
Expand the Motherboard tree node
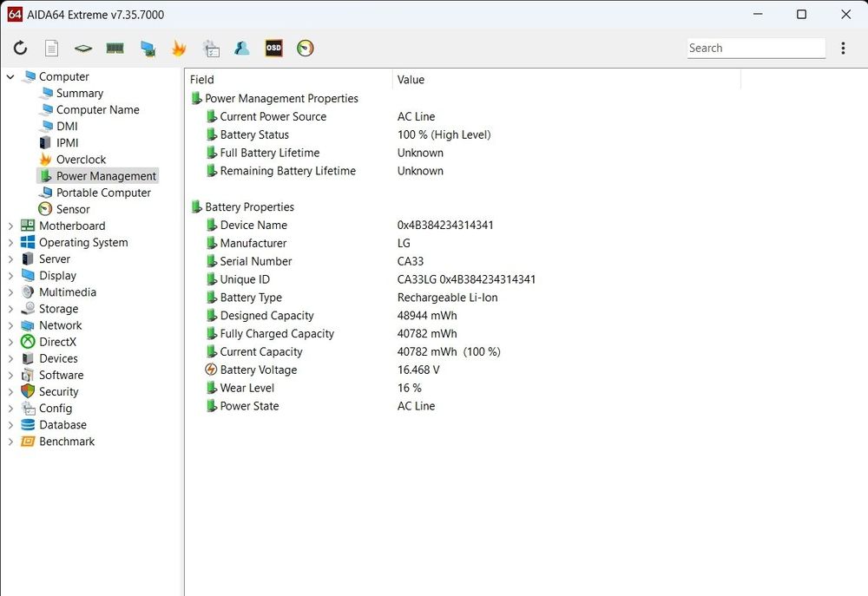(10, 226)
